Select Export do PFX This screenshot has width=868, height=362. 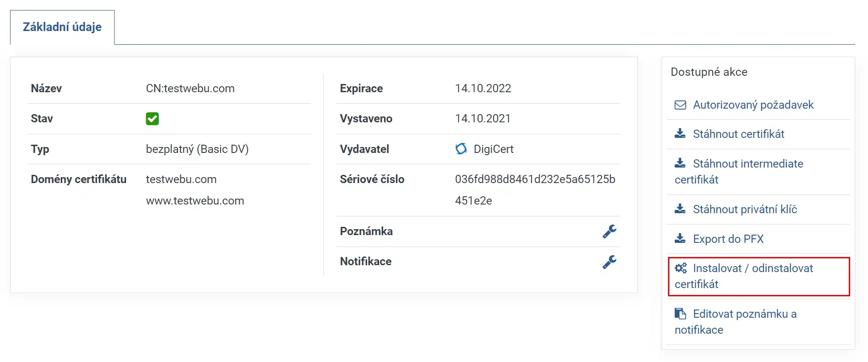(728, 239)
